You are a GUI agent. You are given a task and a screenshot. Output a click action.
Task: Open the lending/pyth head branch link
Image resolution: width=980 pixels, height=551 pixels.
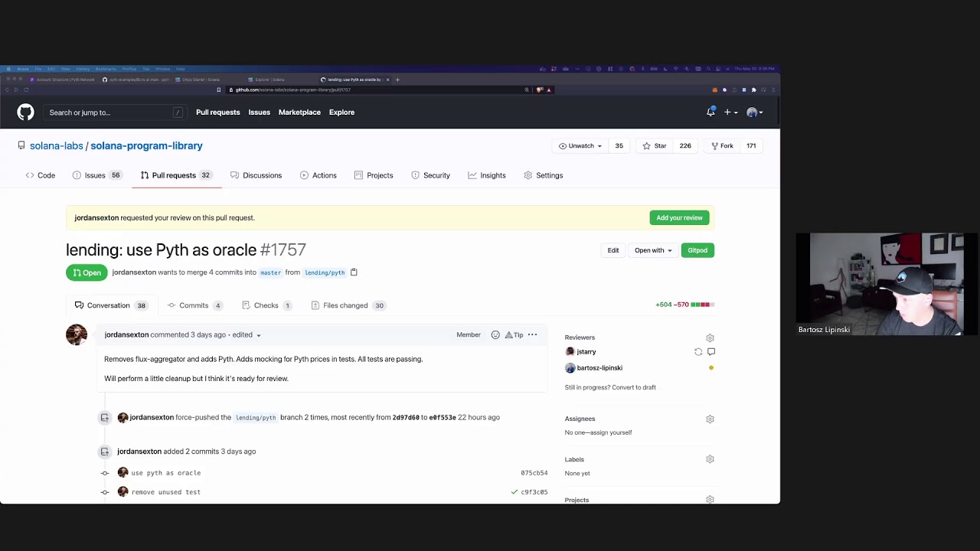pyautogui.click(x=325, y=272)
